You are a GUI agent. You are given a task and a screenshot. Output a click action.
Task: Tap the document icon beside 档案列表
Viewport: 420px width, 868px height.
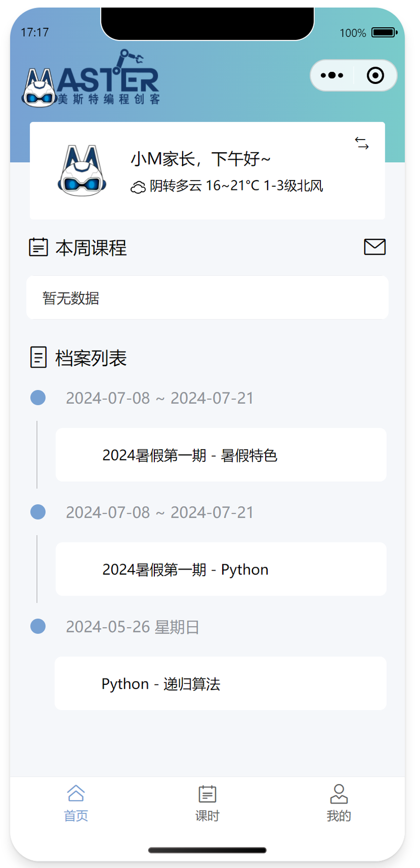pyautogui.click(x=38, y=357)
